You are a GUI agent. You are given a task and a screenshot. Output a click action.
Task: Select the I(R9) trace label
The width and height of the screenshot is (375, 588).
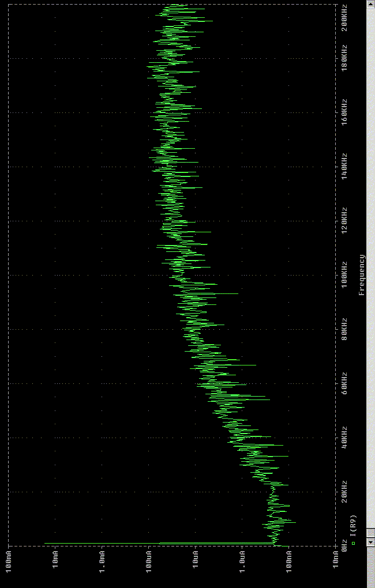click(353, 526)
